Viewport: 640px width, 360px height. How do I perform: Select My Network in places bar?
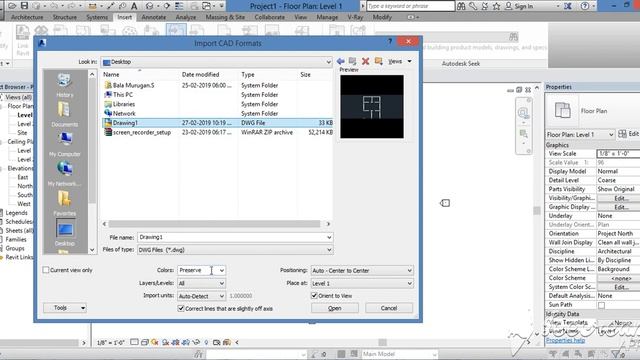[x=64, y=174]
